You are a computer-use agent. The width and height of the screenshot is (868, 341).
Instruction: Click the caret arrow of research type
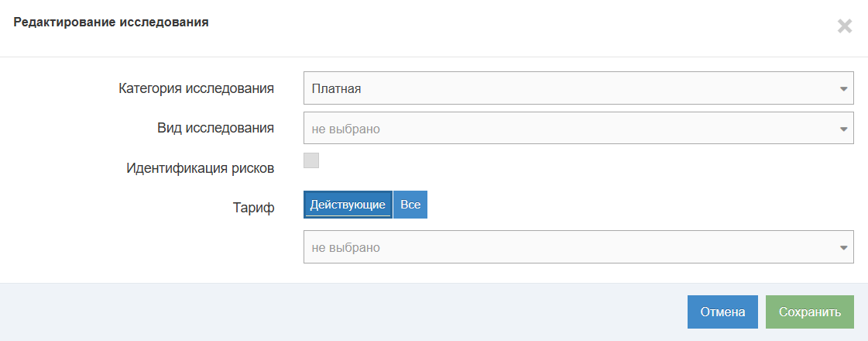[x=843, y=129]
